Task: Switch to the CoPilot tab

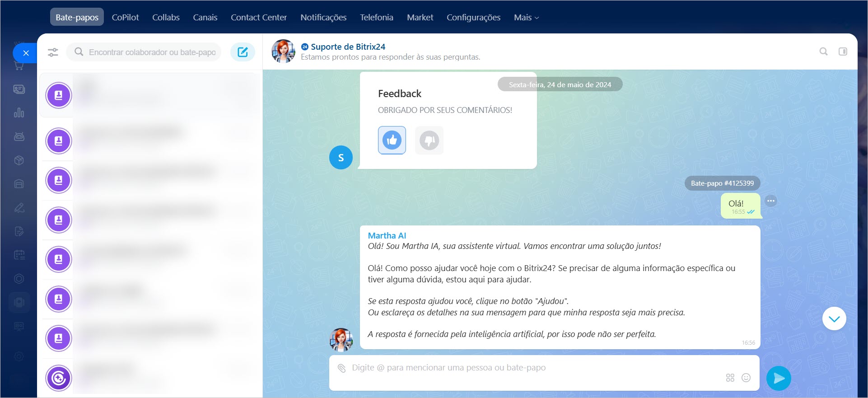Action: [x=125, y=18]
